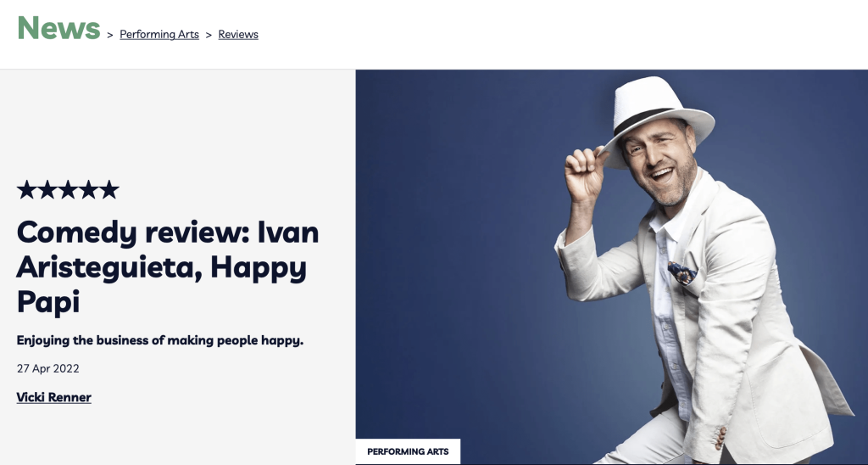Click the second rating star
Screen dimensions: 868x465
tap(47, 189)
